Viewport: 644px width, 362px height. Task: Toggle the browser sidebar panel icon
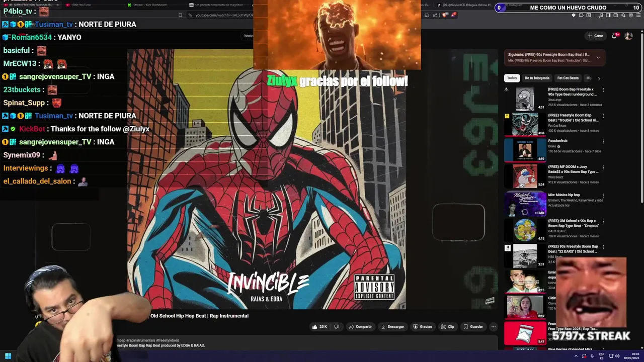608,15
